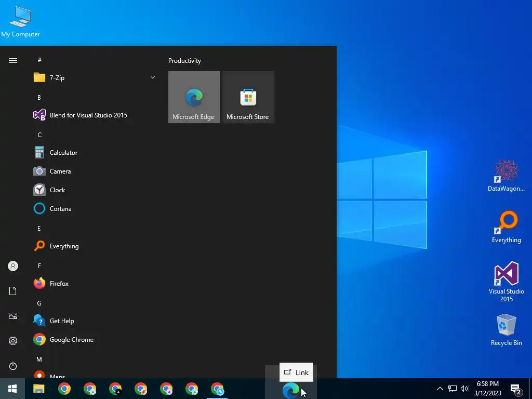
Task: Select the DataWagon desktop shortcut
Action: (x=506, y=176)
